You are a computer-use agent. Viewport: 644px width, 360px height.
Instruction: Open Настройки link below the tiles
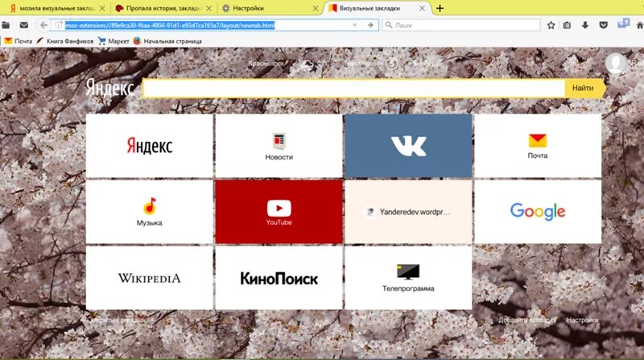point(582,321)
